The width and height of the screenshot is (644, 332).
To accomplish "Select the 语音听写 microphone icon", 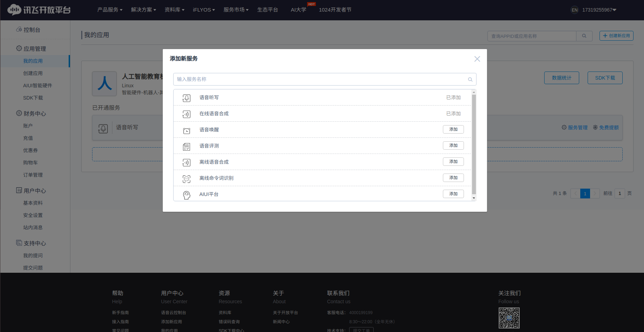I will click(x=186, y=98).
